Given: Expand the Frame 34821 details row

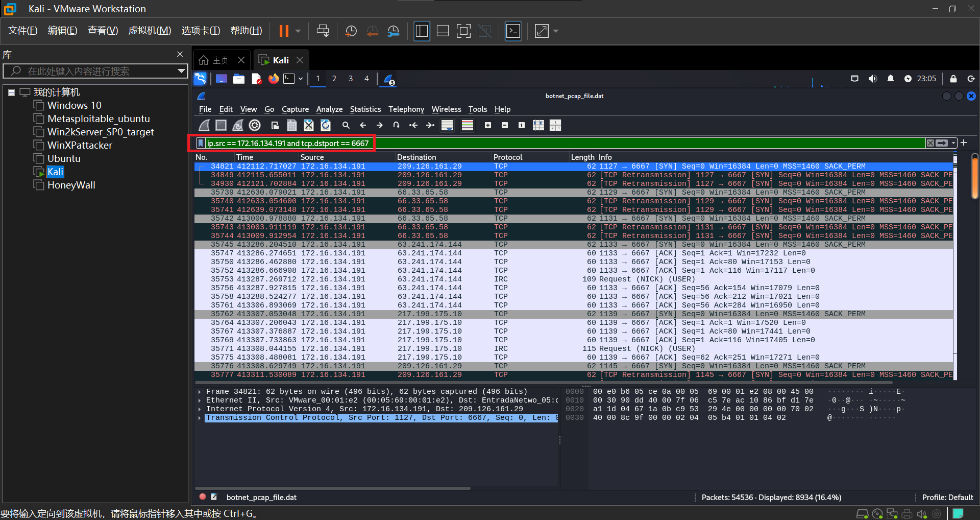Looking at the screenshot, I should pos(200,392).
